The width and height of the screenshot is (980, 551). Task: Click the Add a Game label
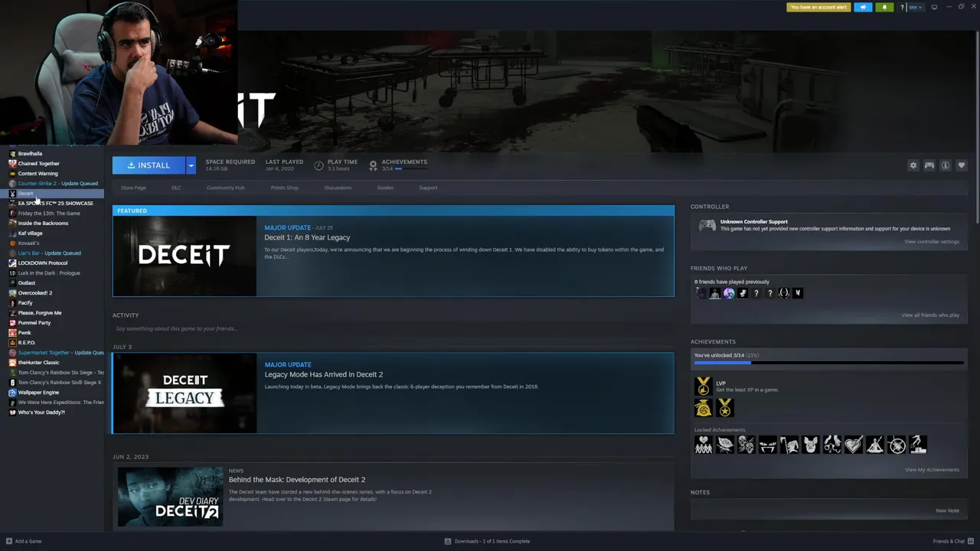(28, 541)
